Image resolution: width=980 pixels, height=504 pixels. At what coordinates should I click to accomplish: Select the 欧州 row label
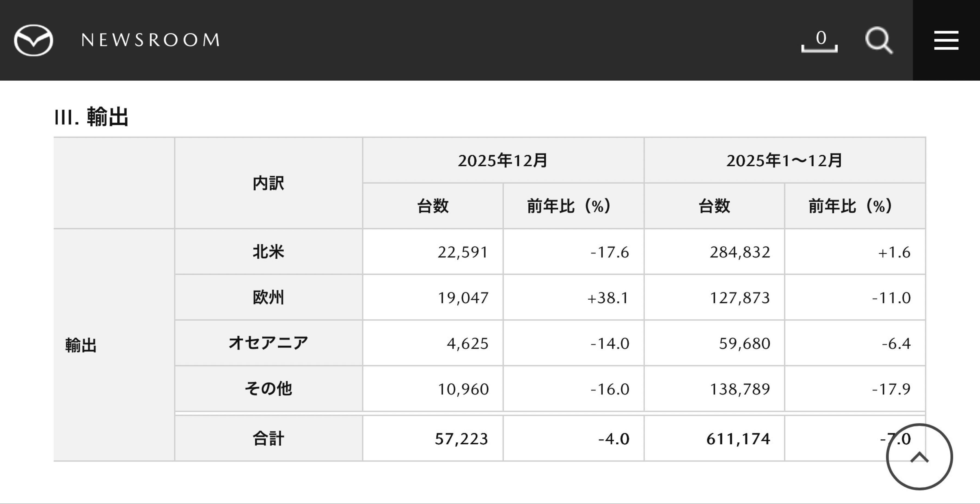pyautogui.click(x=269, y=298)
